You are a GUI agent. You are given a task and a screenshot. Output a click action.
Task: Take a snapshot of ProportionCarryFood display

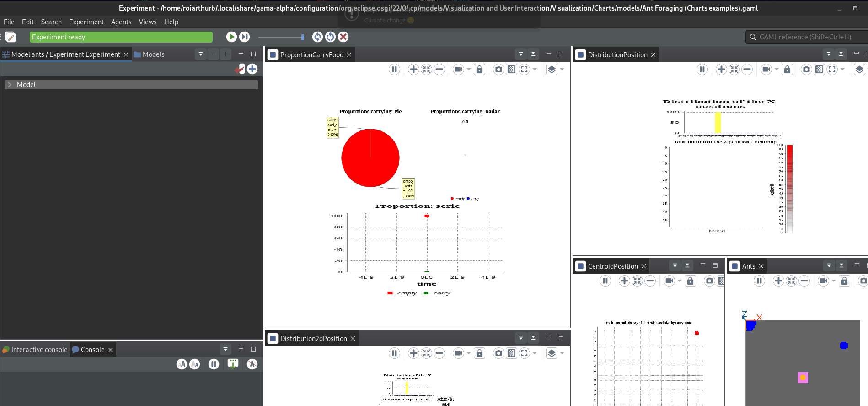(498, 69)
